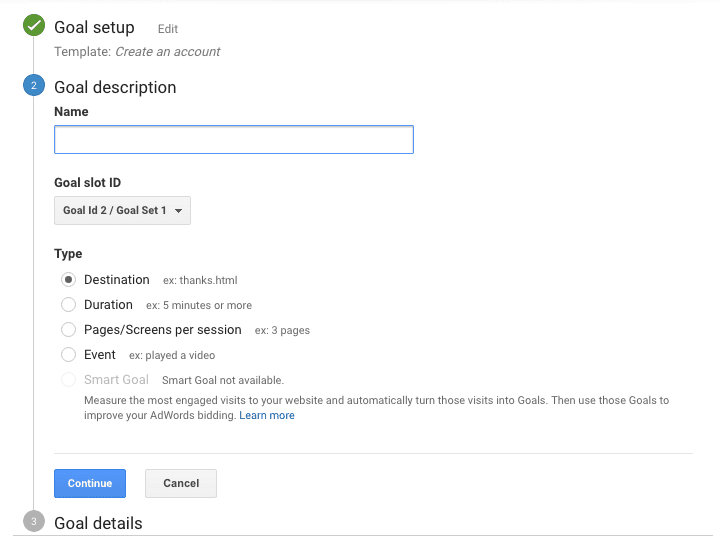This screenshot has height=536, width=720.
Task: Click the 'Smart Goal not available' notice
Action: pos(223,380)
